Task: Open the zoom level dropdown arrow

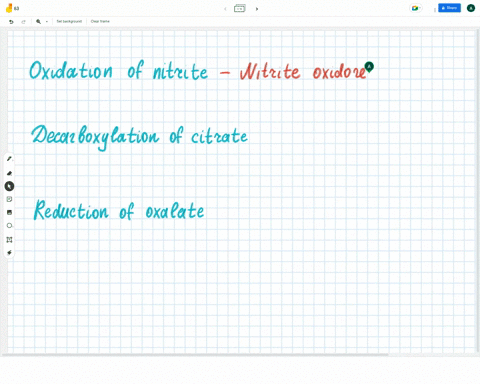Action: coord(47,21)
